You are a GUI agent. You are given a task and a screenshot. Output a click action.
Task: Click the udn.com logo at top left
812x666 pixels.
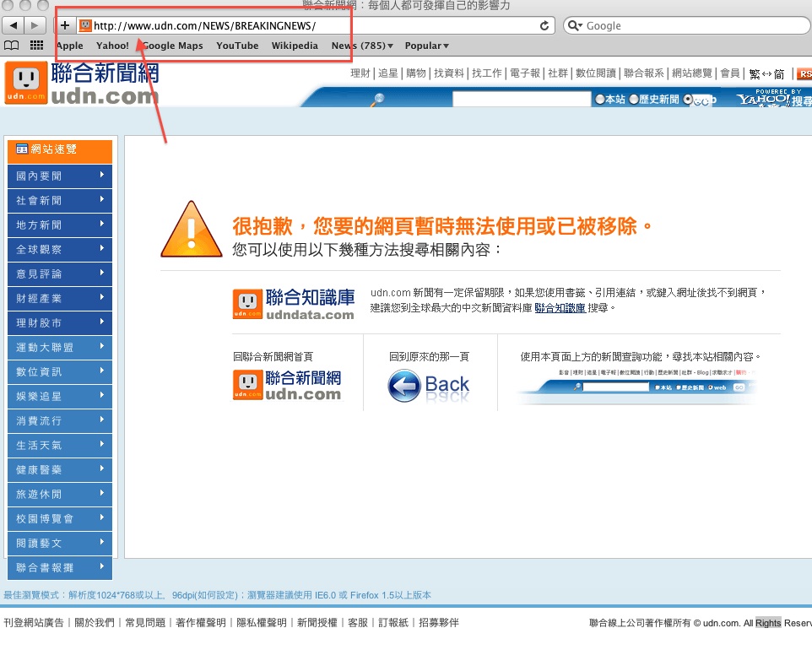point(82,83)
